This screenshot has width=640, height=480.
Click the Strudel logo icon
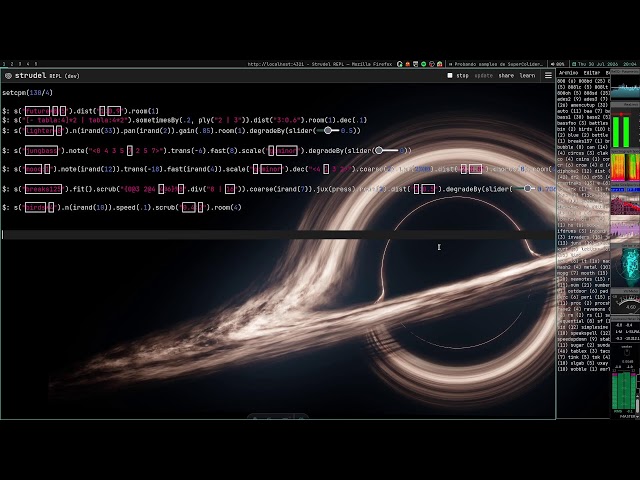click(x=8, y=76)
